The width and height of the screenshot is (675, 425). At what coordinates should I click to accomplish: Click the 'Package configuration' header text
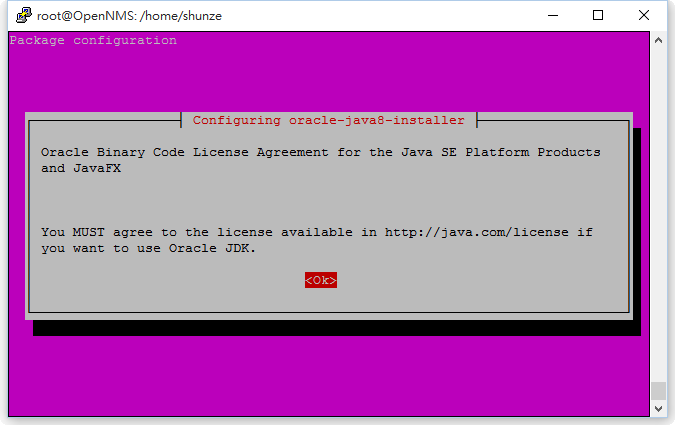[x=93, y=40]
